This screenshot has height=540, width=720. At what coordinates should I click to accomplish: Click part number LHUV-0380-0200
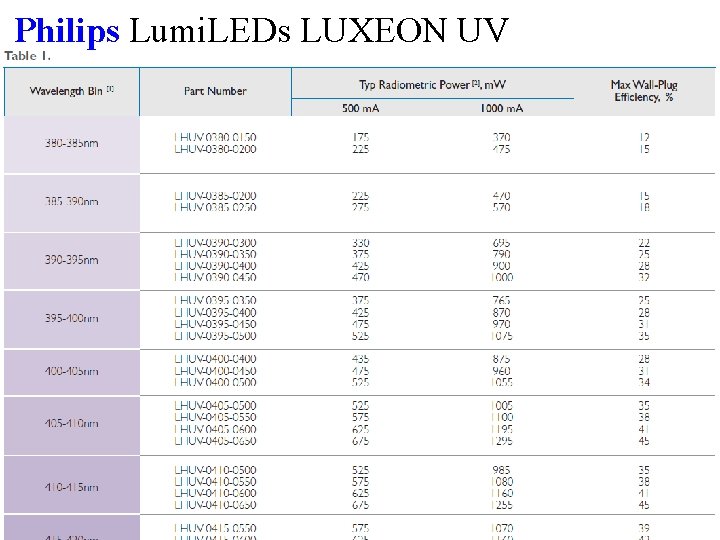215,149
